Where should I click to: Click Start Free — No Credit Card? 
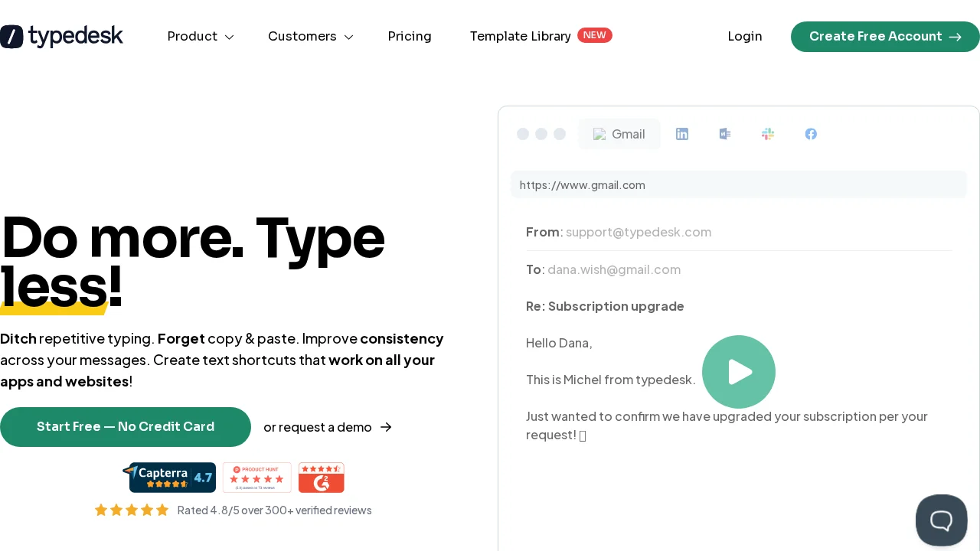[126, 427]
